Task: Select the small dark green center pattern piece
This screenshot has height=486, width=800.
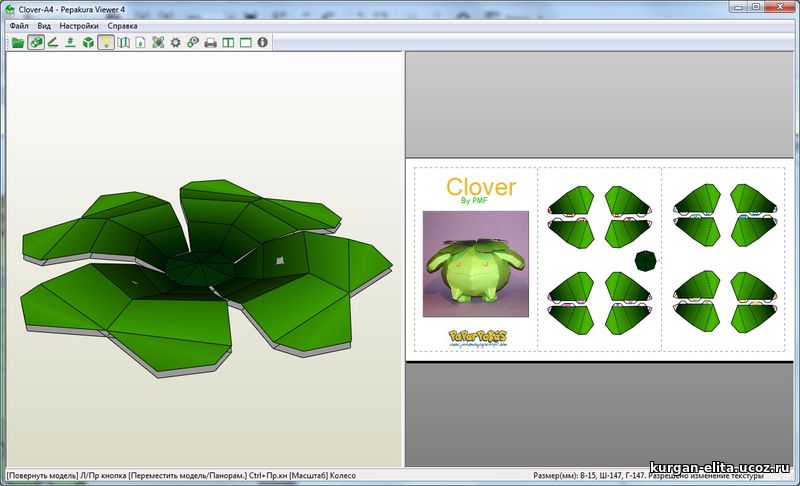Action: click(645, 261)
